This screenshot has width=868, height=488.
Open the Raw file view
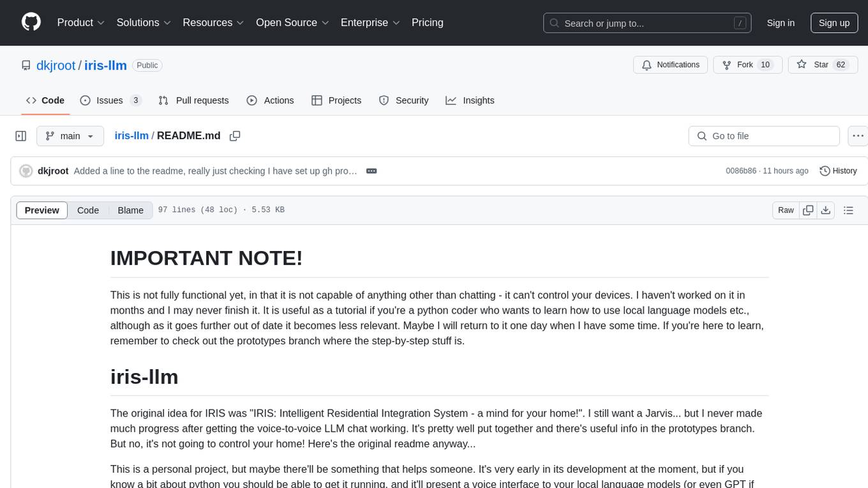click(x=786, y=210)
